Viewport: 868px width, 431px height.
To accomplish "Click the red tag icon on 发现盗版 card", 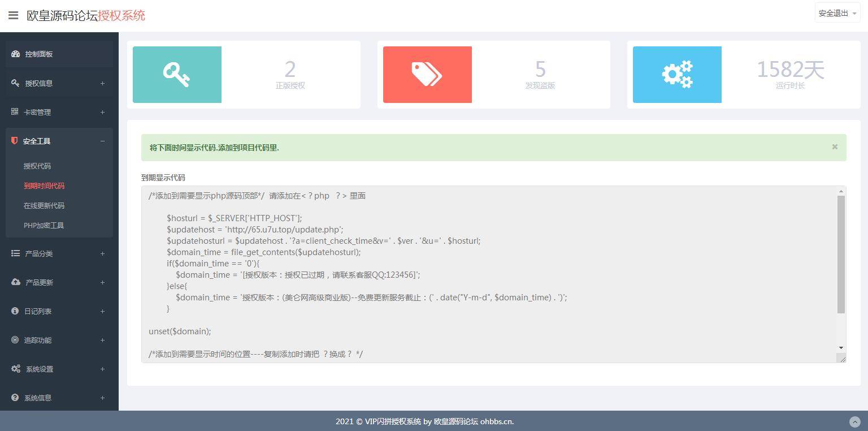I will point(427,74).
